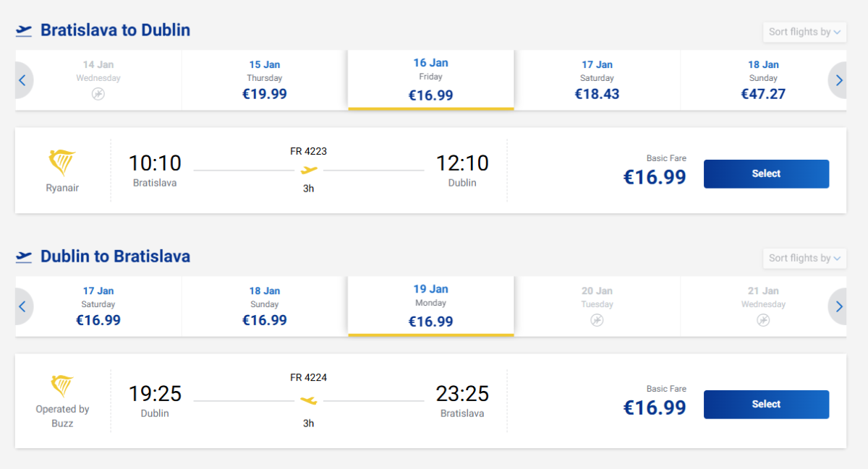
Task: Click the plane icon for flight FR 4223
Action: [309, 171]
